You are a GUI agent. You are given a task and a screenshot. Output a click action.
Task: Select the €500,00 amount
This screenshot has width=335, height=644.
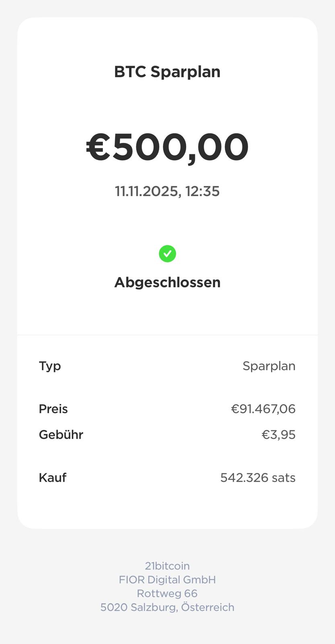[167, 147]
